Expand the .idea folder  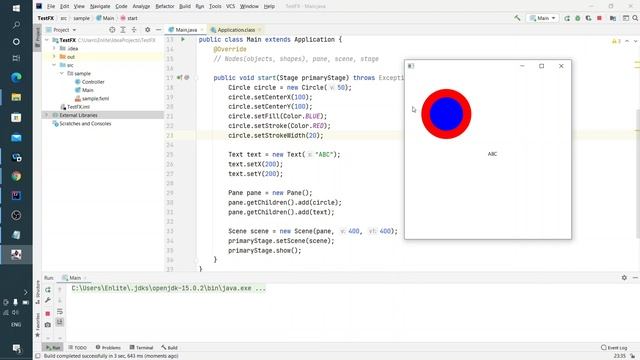point(54,48)
